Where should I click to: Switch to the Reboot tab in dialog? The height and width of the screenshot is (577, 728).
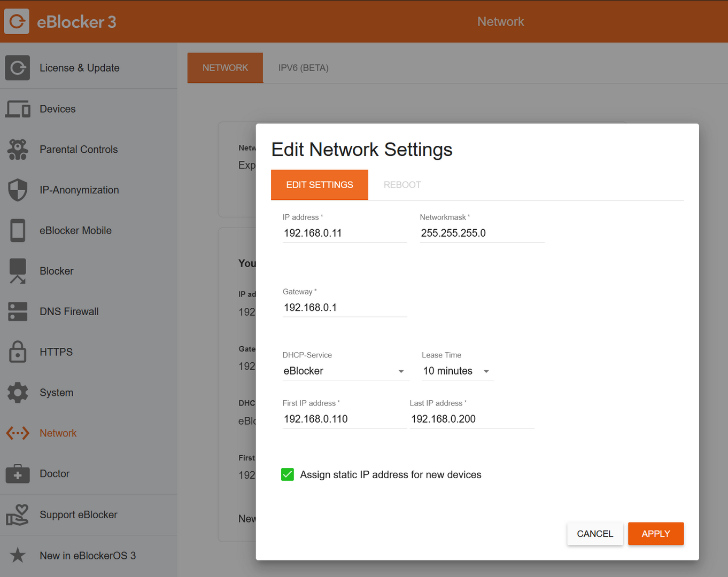click(x=402, y=185)
